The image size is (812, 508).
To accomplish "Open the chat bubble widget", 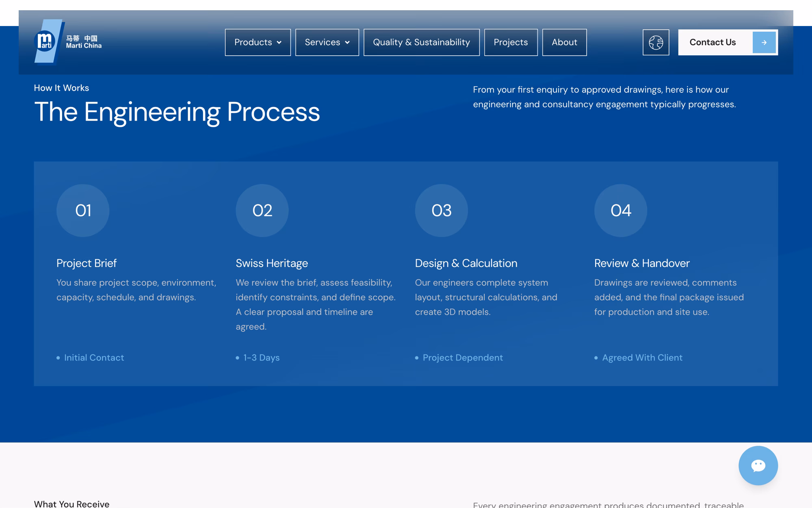I will pyautogui.click(x=758, y=465).
